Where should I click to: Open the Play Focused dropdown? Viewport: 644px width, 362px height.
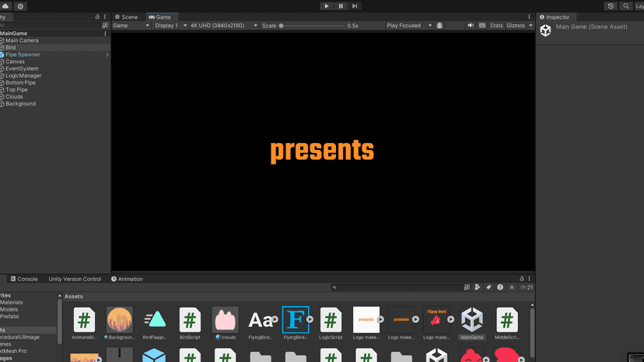pos(409,26)
